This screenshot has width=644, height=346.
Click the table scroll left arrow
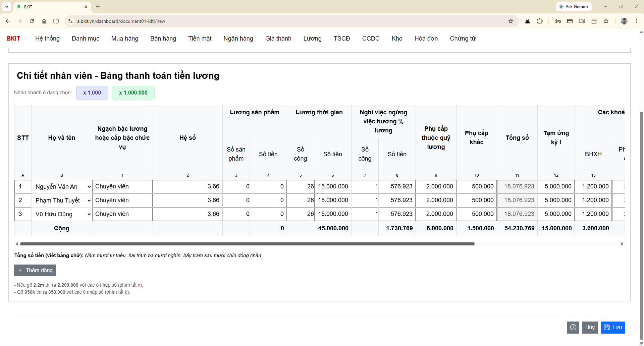click(x=17, y=244)
